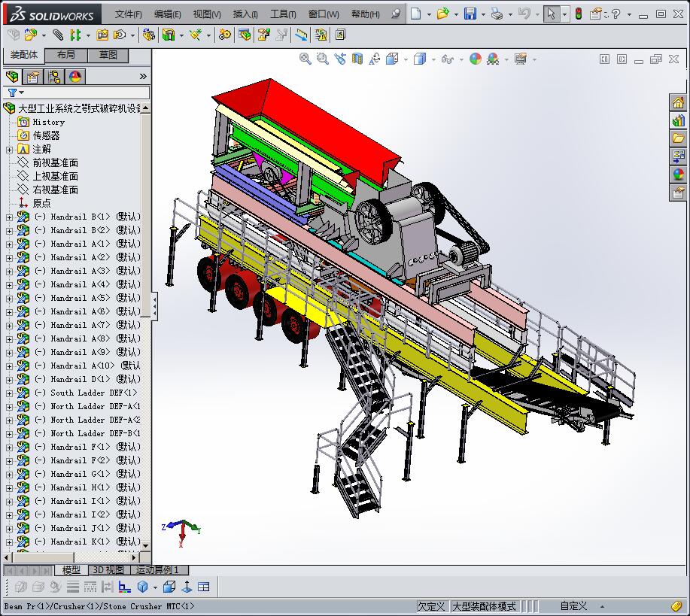This screenshot has height=616, width=690.
Task: Click the 自定义 units status bar entry
Action: click(x=573, y=606)
